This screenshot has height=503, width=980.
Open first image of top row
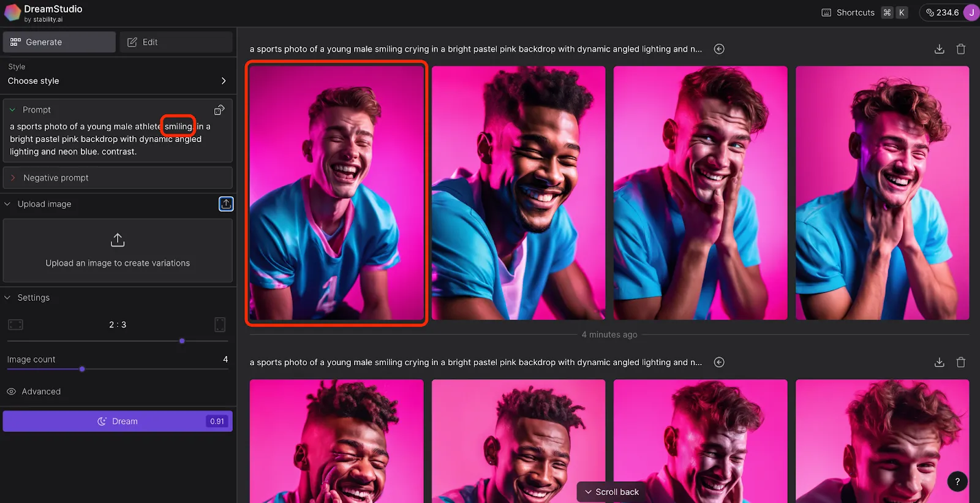tap(336, 193)
